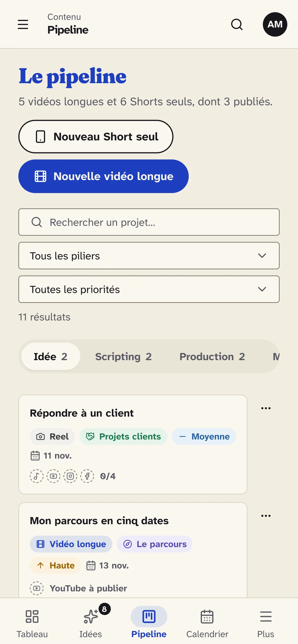Open options for Mon parcours en cinq dates
Viewport: 298px width, 644px height.
point(266,516)
